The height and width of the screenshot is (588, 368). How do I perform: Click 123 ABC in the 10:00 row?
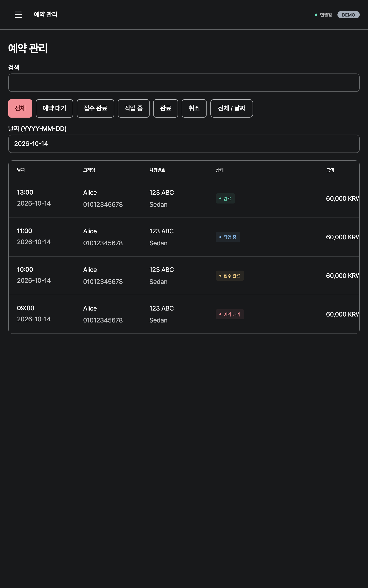pos(162,270)
